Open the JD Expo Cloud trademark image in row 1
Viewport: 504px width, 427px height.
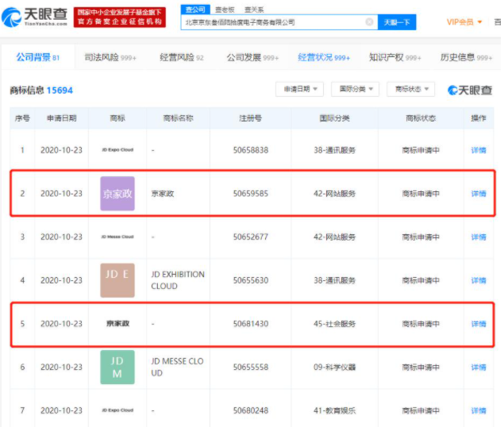click(x=117, y=150)
